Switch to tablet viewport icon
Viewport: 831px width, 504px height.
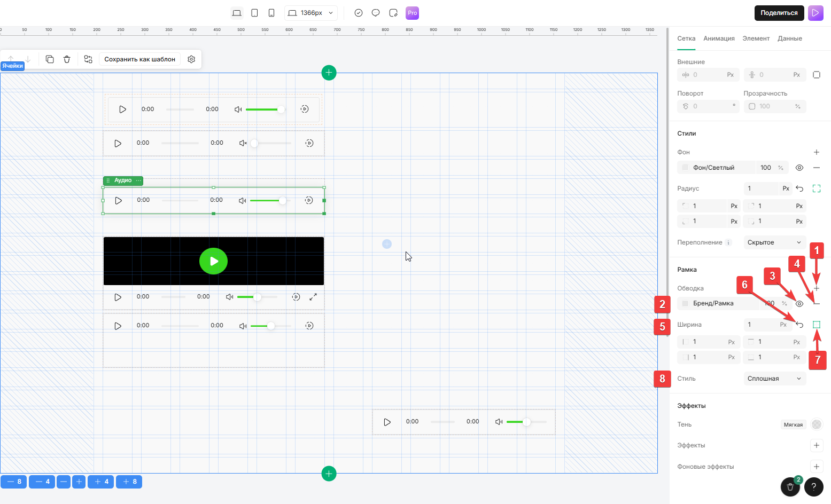254,13
